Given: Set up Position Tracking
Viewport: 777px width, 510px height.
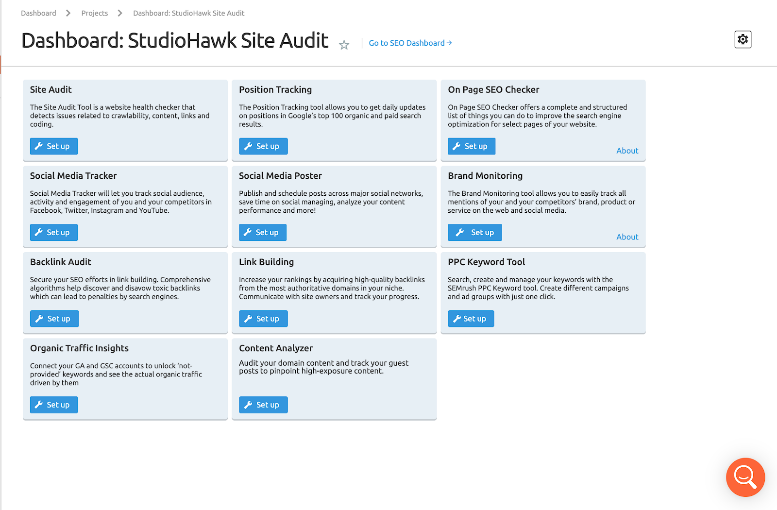Looking at the screenshot, I should [x=263, y=146].
